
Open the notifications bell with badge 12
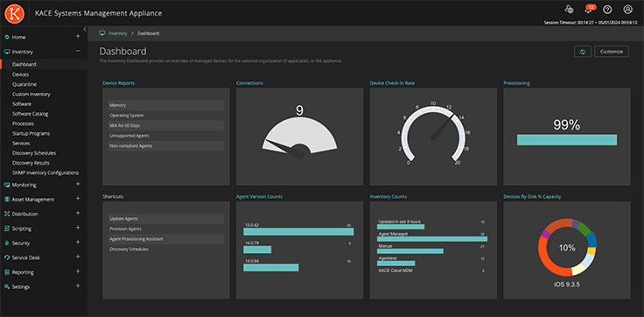click(x=588, y=9)
